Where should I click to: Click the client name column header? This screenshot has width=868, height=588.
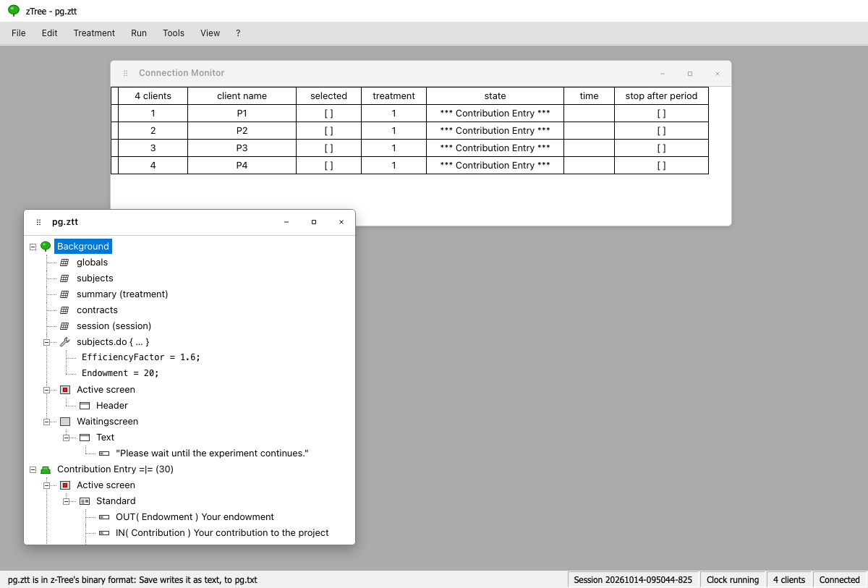242,96
